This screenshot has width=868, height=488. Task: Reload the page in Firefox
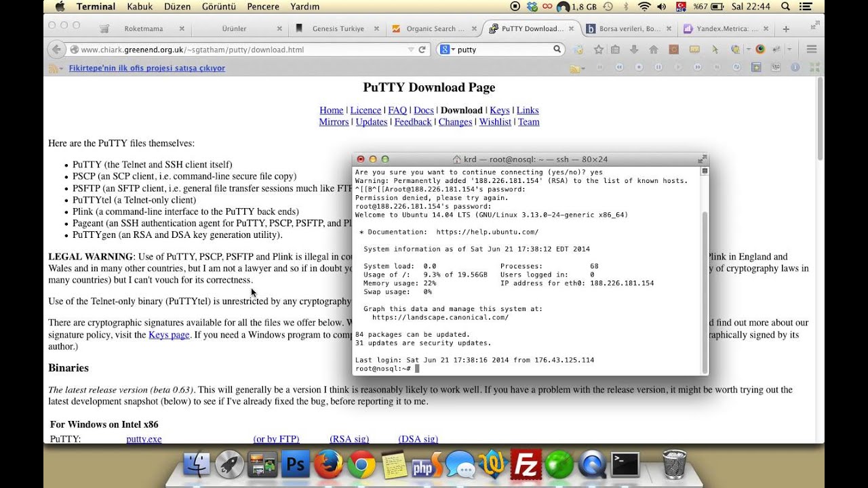422,49
